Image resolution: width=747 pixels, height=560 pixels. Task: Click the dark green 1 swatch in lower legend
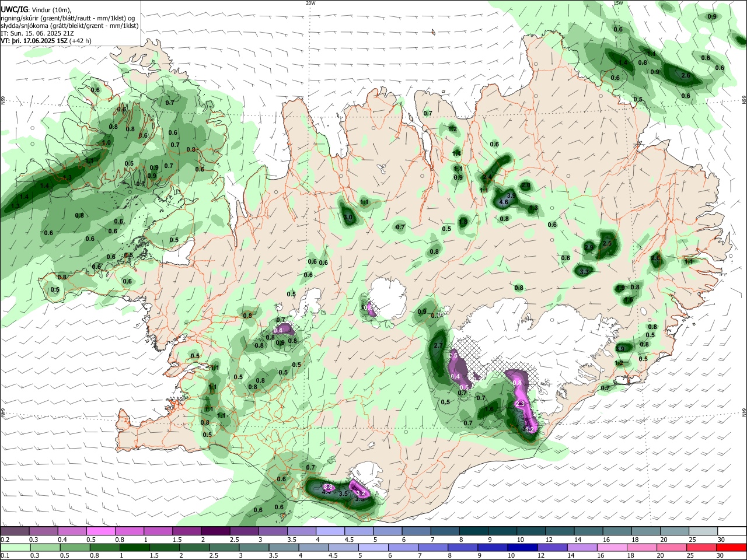[134, 548]
